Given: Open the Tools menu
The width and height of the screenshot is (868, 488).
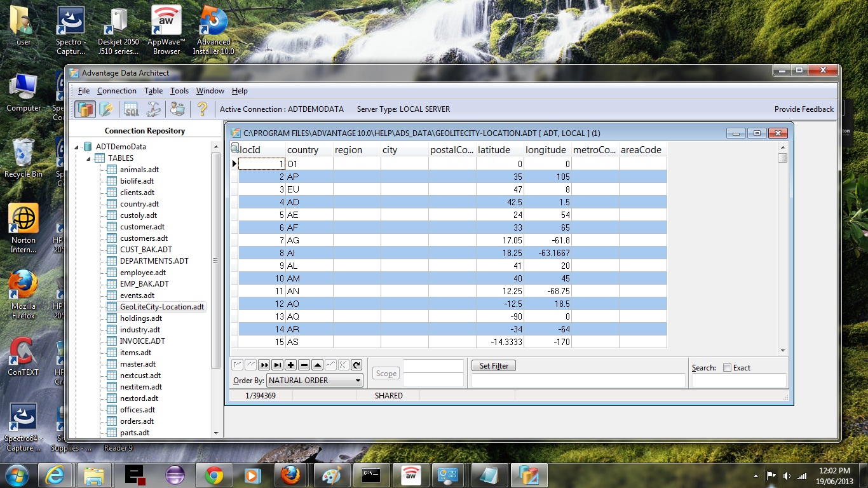Looking at the screenshot, I should click(179, 91).
